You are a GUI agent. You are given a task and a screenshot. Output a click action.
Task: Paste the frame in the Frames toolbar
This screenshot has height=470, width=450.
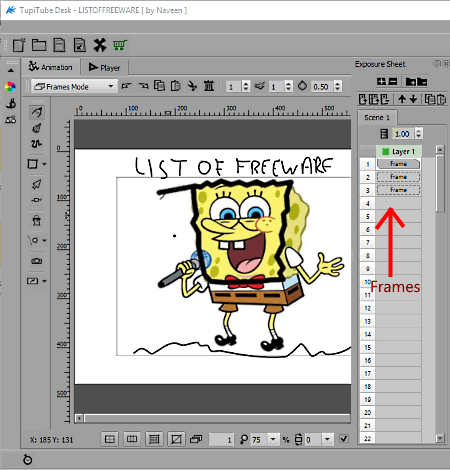click(x=175, y=86)
